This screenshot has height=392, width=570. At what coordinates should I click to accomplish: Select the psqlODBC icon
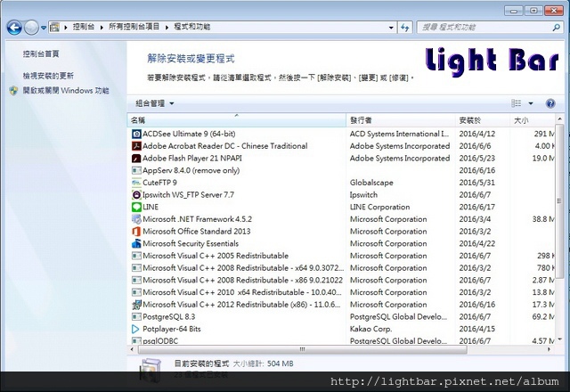tap(136, 340)
